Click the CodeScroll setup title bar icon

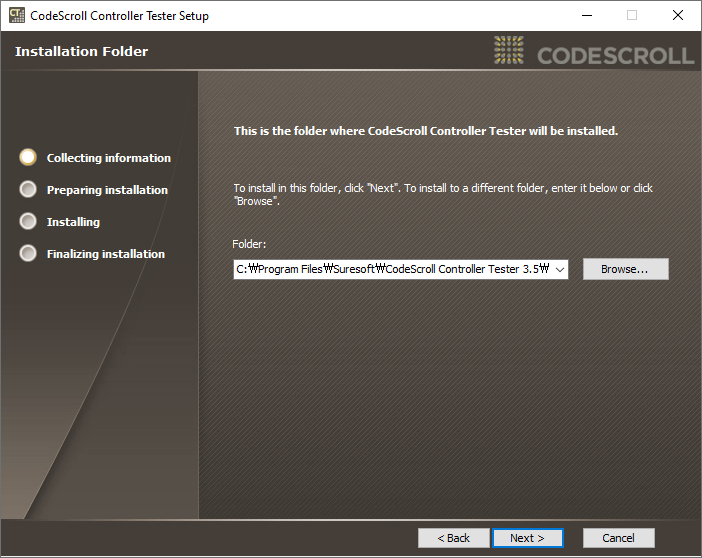(17, 15)
